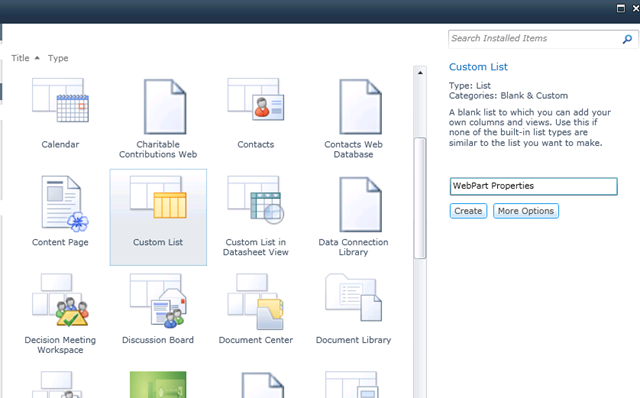
Task: Pick the Contacts list icon
Action: pos(256,99)
